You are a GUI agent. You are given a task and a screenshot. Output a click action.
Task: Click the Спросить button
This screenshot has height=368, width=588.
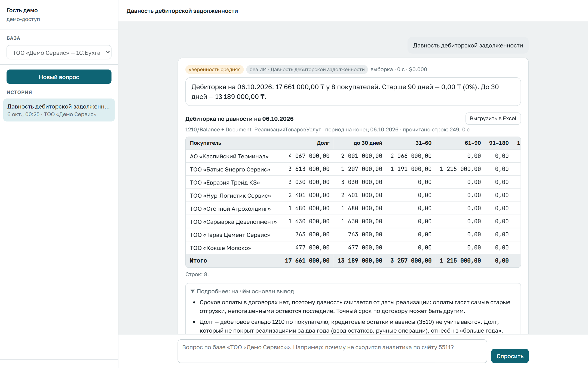click(x=510, y=356)
